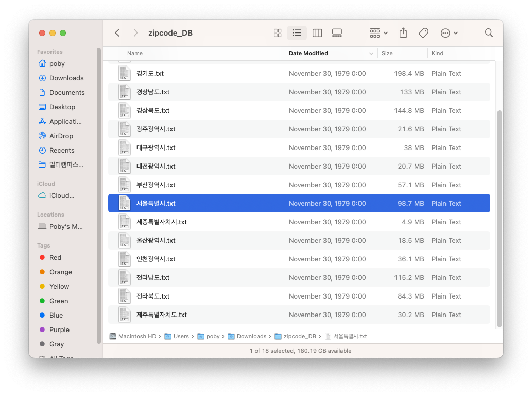Switch to column view

[x=317, y=33]
